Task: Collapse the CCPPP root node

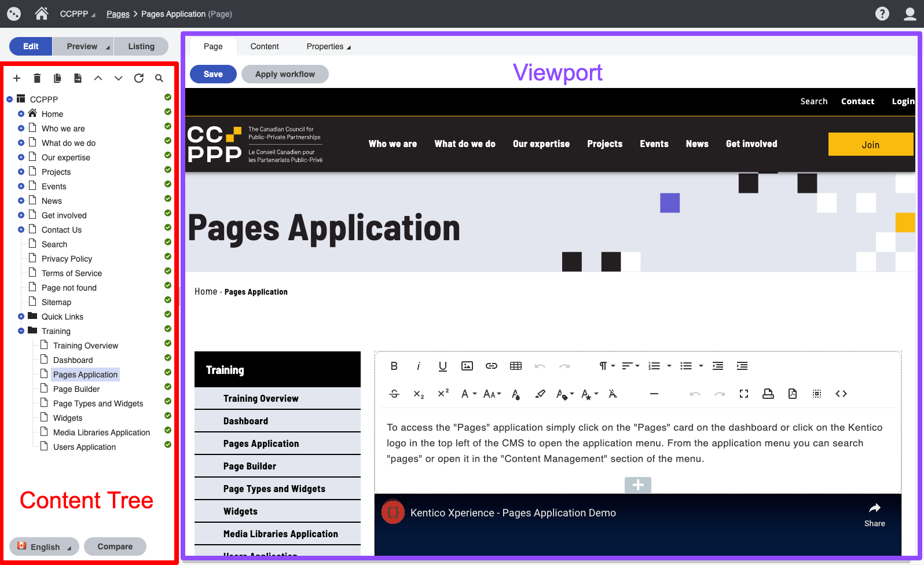Action: pos(9,100)
